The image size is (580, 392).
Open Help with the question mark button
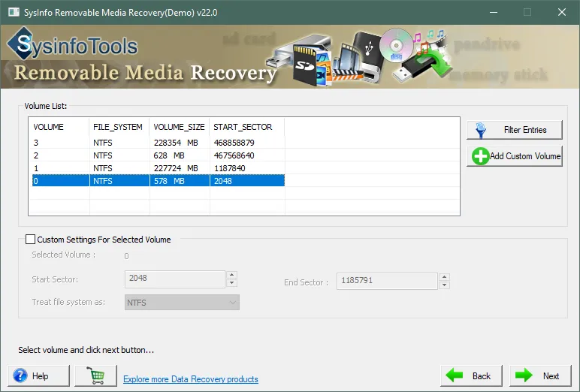coord(39,375)
